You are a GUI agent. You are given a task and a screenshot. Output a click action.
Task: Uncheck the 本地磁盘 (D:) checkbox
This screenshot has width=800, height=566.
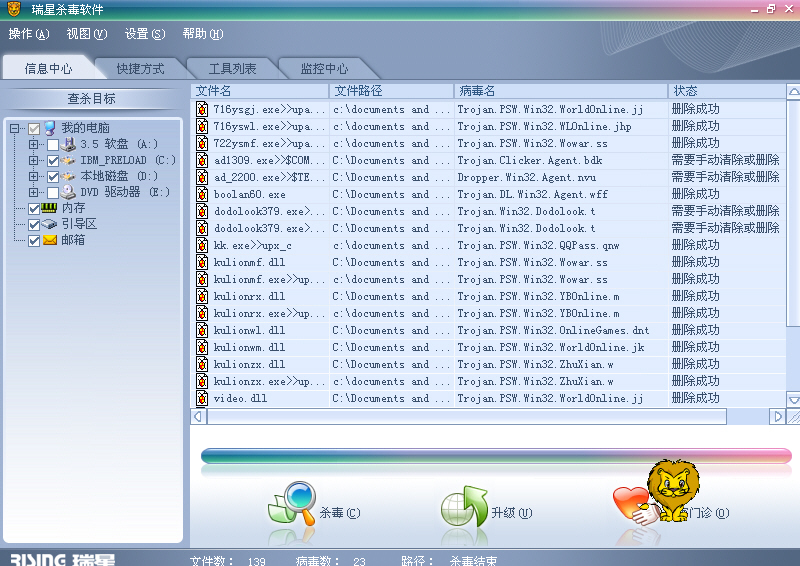53,177
